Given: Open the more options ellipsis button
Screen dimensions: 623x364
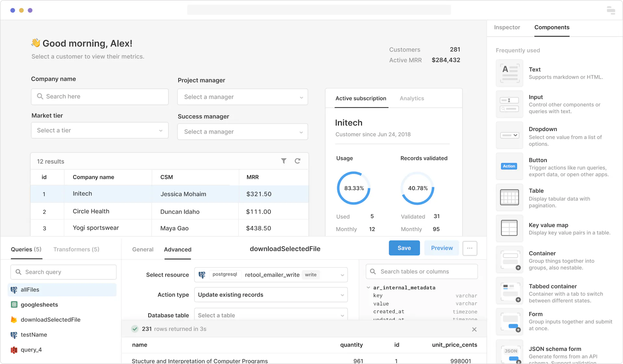Looking at the screenshot, I should [470, 248].
